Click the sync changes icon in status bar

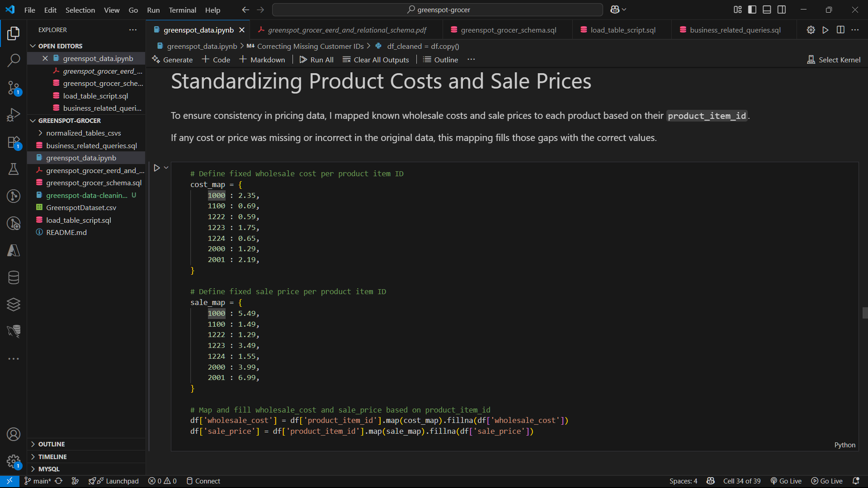click(59, 481)
